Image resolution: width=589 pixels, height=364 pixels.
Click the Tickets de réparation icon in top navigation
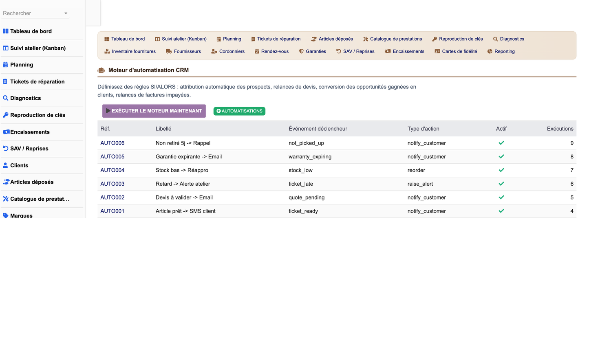[x=253, y=39]
